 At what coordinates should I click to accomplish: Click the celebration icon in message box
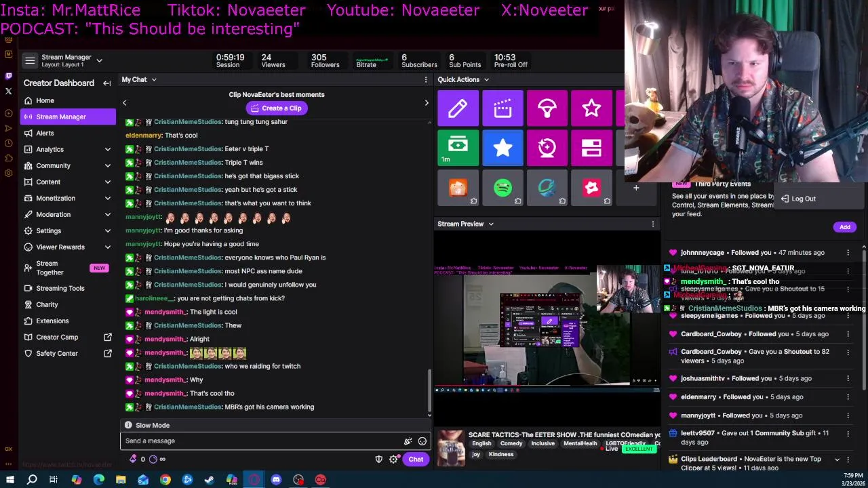(408, 441)
